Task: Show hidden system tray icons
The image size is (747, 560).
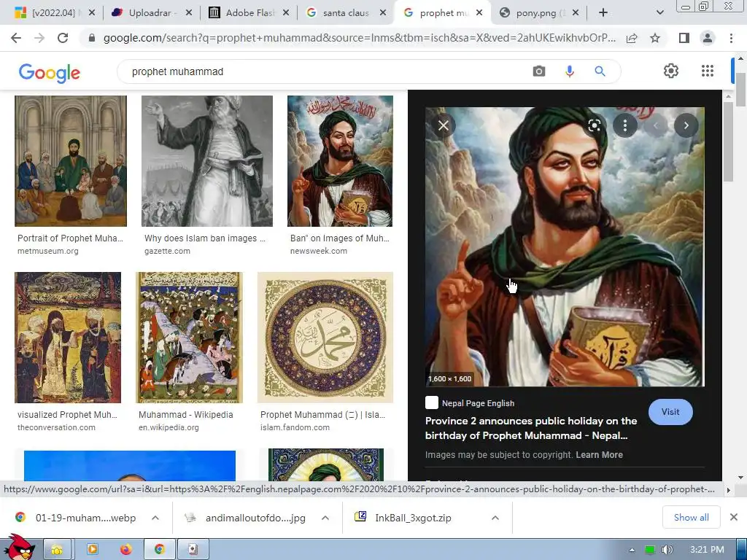Action: pos(632,550)
